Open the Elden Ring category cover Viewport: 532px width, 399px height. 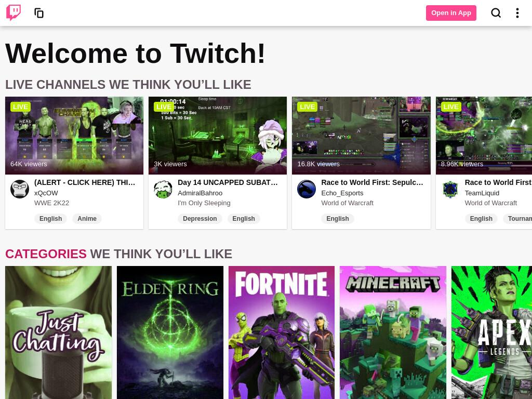point(170,332)
